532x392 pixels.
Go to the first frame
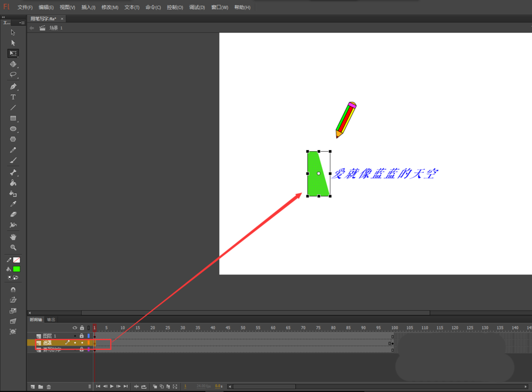pyautogui.click(x=98, y=386)
